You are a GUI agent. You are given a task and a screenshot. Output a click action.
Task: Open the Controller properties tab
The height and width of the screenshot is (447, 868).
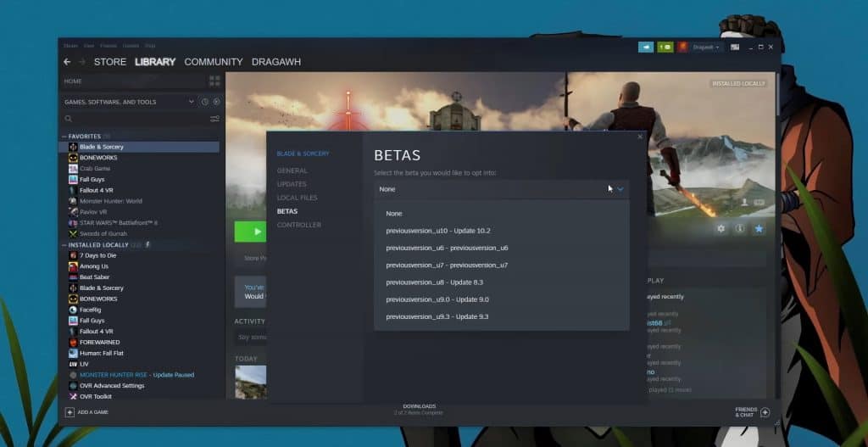click(299, 225)
